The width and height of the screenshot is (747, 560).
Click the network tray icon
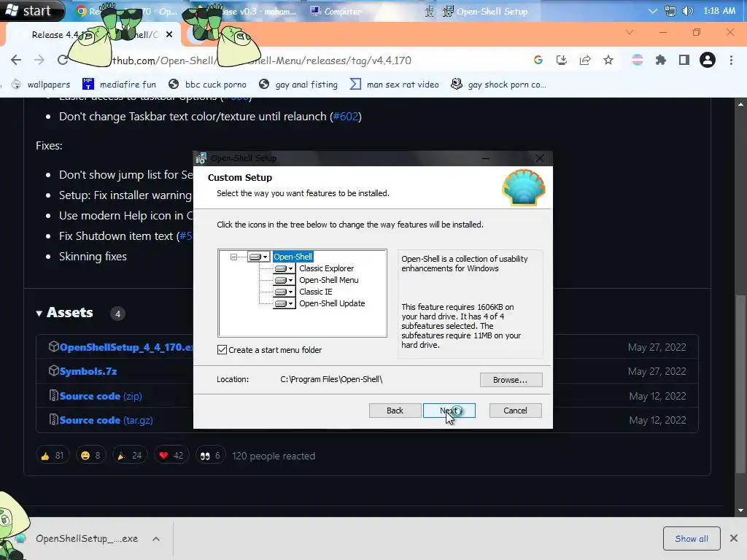coord(670,11)
